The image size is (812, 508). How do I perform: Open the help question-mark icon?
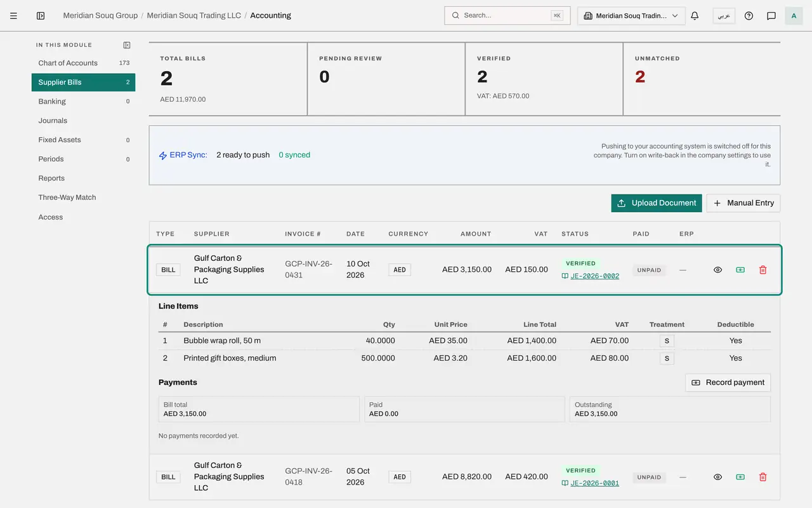(749, 15)
